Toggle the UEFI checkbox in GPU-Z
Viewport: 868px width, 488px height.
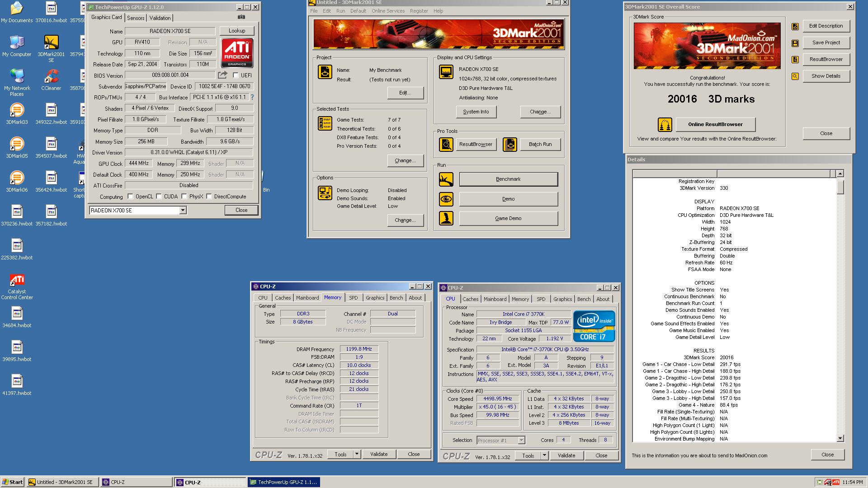[x=236, y=75]
